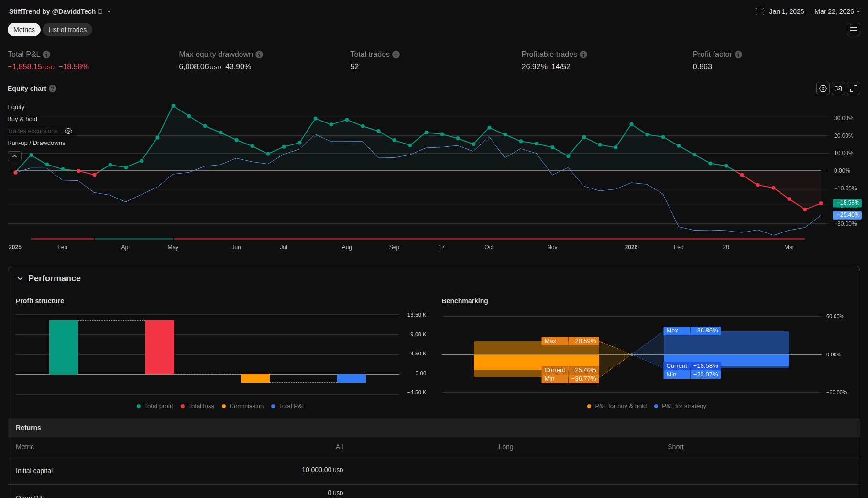Click the info icon beside Profit factor

tap(738, 55)
